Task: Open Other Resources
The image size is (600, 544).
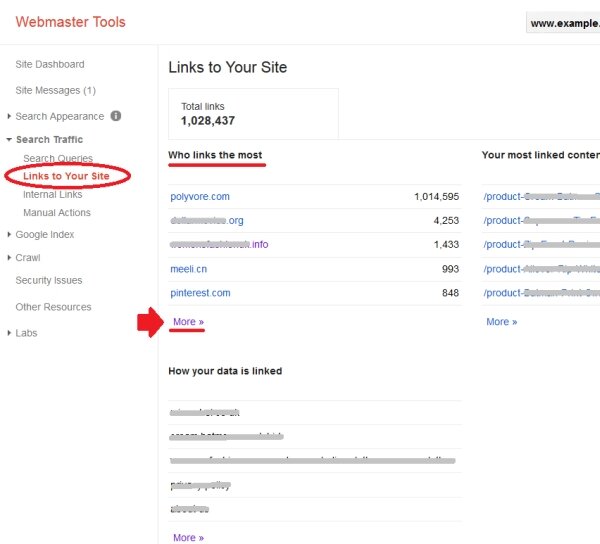Action: 53,307
